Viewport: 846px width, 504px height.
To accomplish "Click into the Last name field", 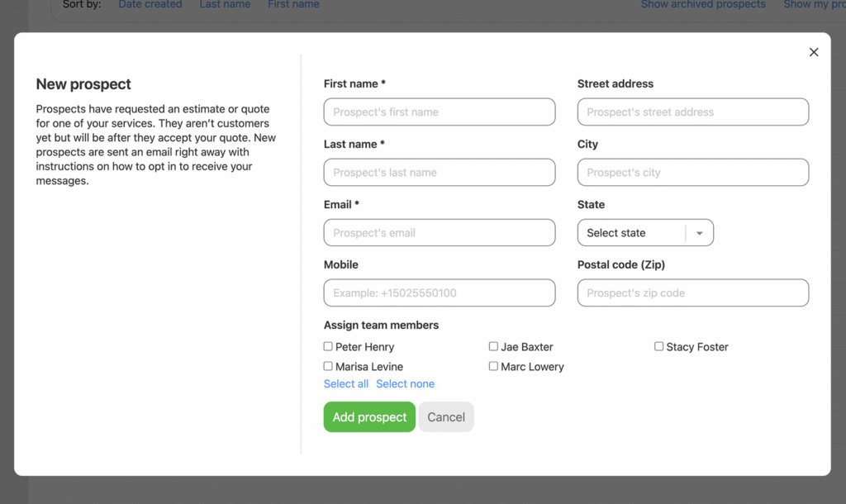I will (440, 173).
